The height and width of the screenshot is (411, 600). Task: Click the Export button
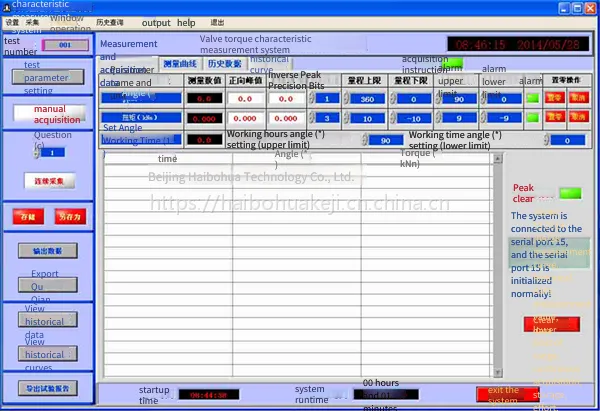[48, 285]
